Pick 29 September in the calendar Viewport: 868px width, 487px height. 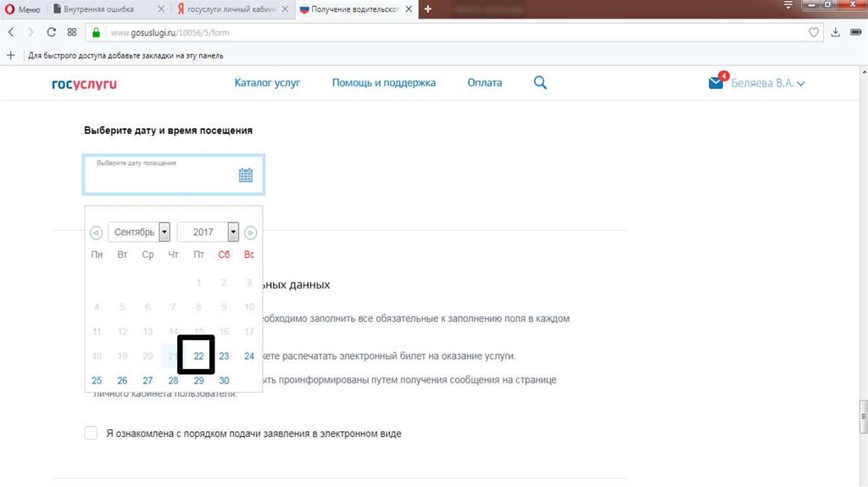(x=198, y=381)
